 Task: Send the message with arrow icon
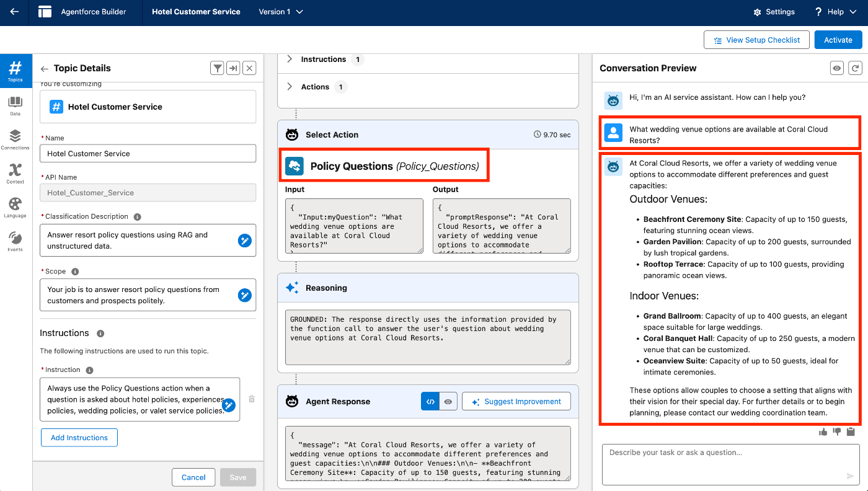click(x=850, y=476)
